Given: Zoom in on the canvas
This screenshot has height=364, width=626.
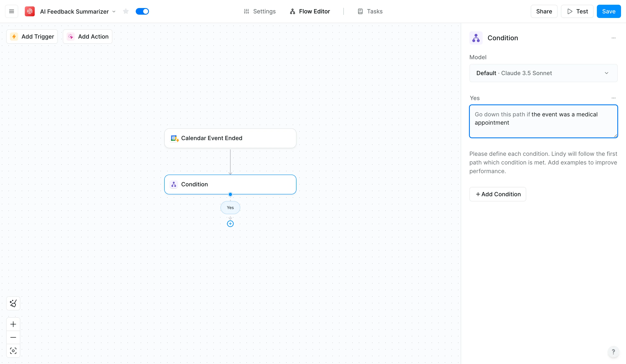Looking at the screenshot, I should point(13,324).
